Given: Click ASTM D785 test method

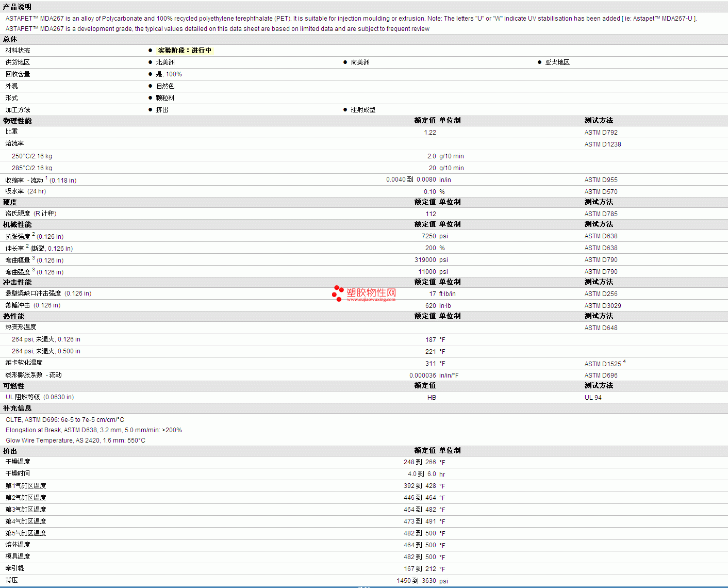Looking at the screenshot, I should [601, 214].
